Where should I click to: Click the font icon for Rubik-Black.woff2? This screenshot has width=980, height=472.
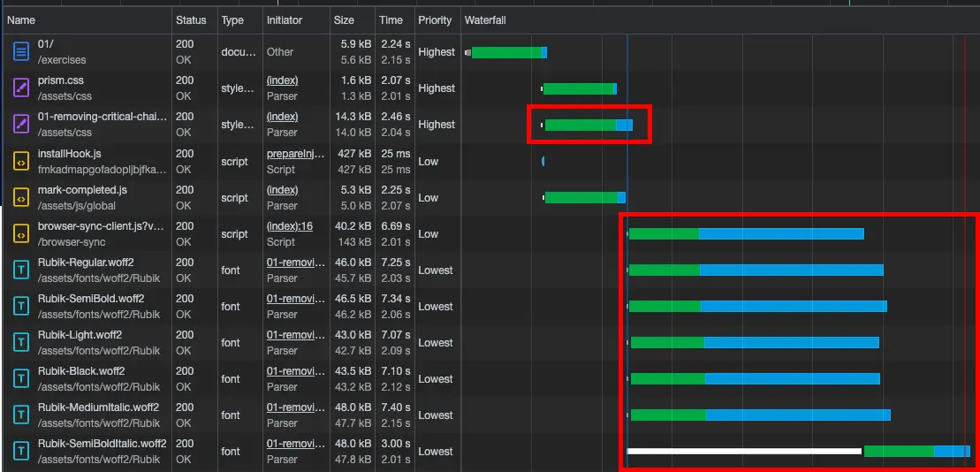pos(21,378)
